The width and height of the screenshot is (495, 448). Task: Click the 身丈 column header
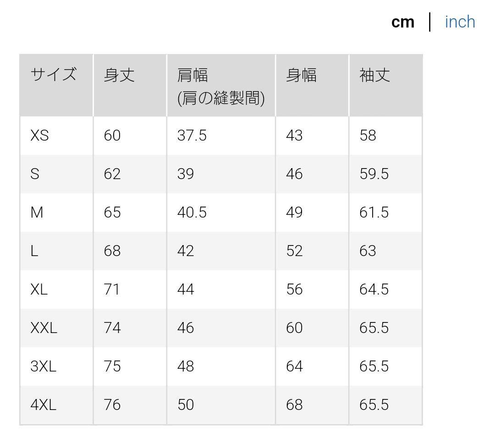(x=119, y=75)
